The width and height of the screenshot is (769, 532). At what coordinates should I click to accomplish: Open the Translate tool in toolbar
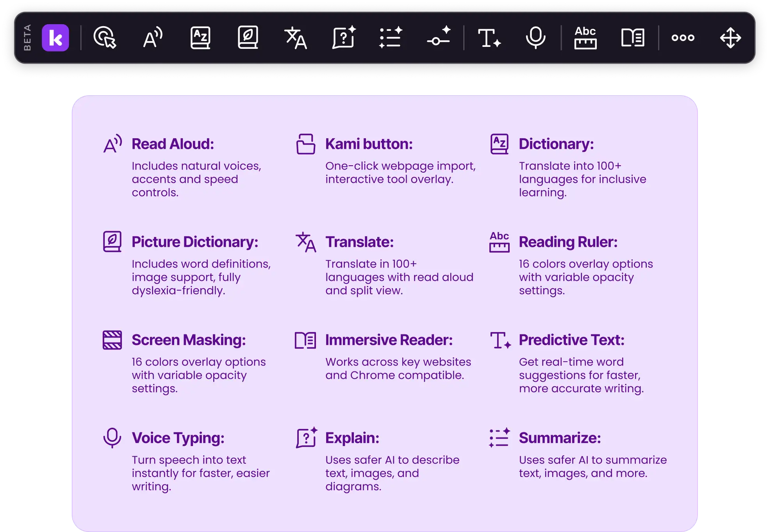pos(296,38)
